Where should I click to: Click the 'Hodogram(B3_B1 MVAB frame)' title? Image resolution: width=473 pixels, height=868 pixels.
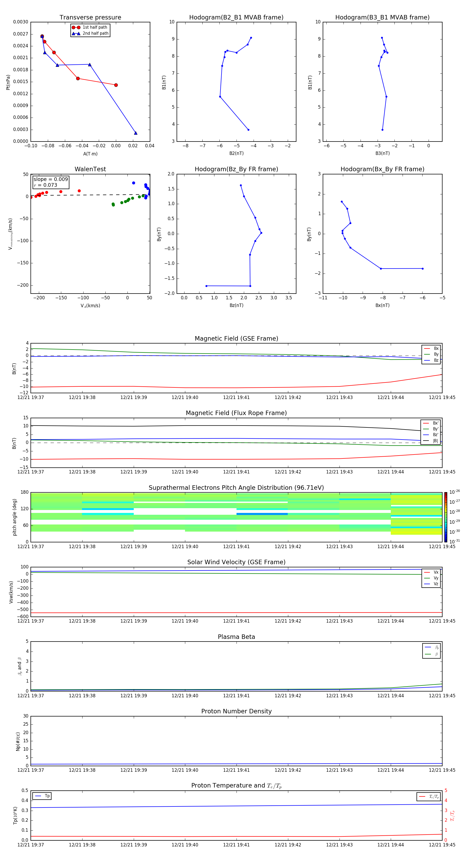point(382,17)
